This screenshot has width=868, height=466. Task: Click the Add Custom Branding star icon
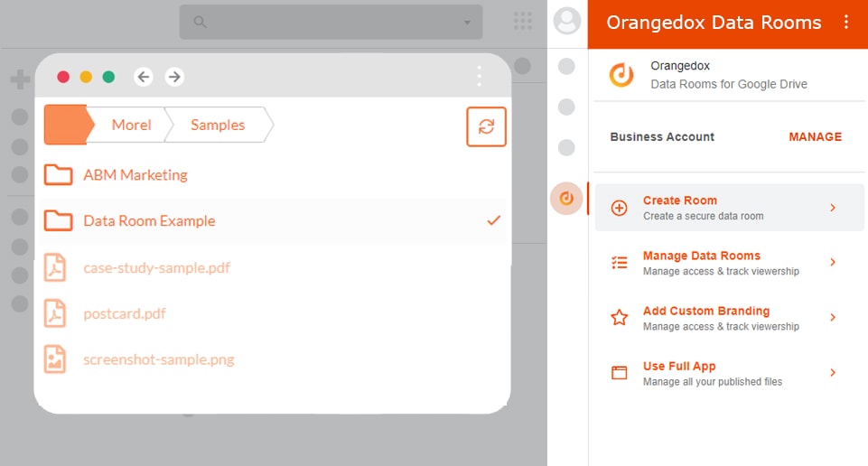click(619, 318)
